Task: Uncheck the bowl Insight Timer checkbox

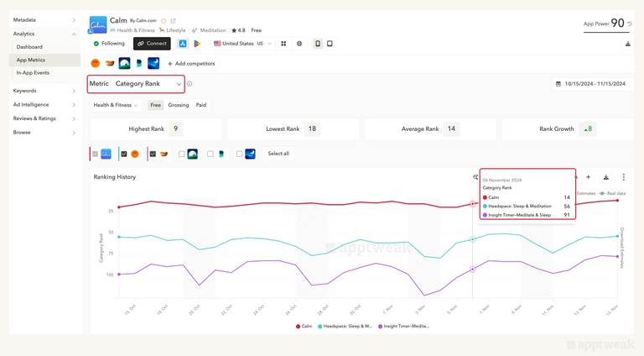Action: [153, 154]
